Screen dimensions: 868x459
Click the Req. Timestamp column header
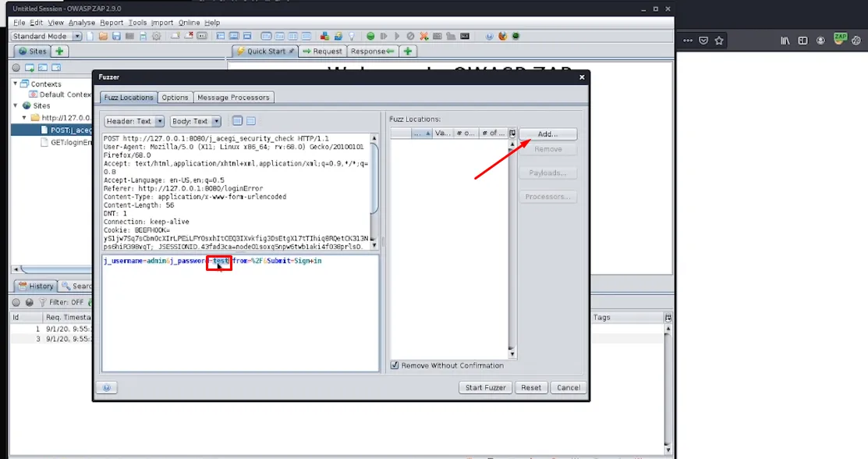(x=68, y=318)
